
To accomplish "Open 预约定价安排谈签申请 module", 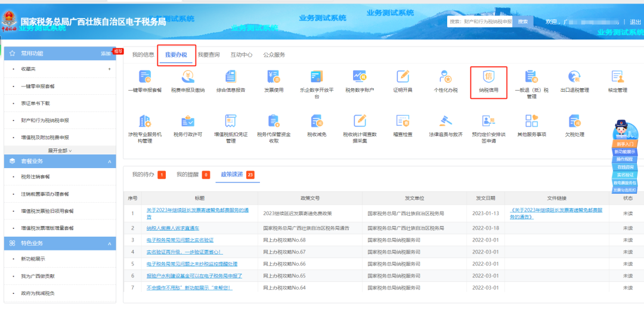I will point(488,129).
